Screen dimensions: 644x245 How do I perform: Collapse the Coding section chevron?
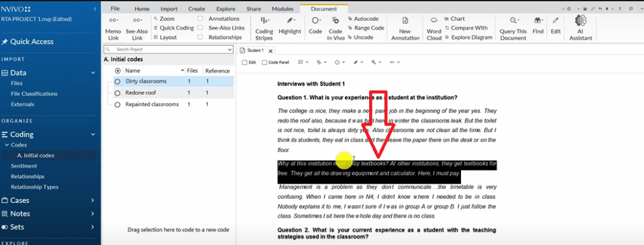93,134
